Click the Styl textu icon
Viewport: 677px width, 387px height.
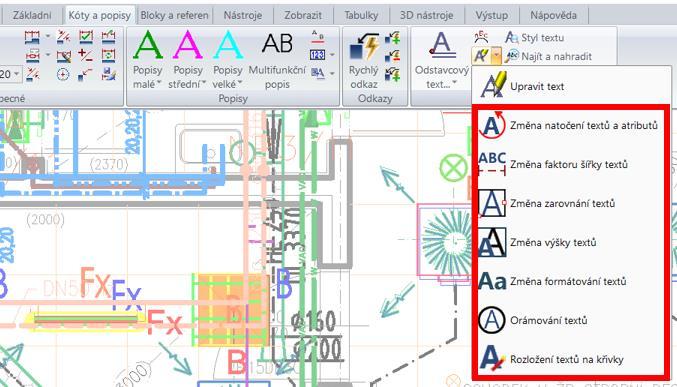click(x=512, y=38)
